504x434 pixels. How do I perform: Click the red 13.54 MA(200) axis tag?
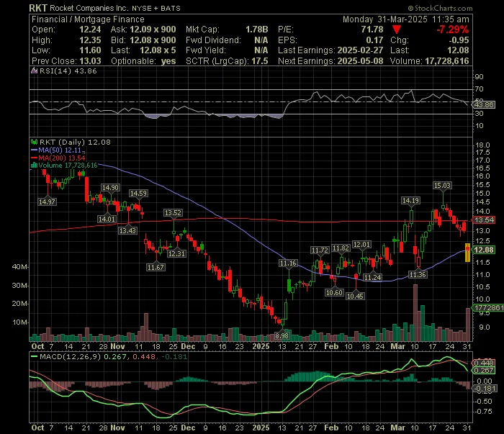click(483, 220)
